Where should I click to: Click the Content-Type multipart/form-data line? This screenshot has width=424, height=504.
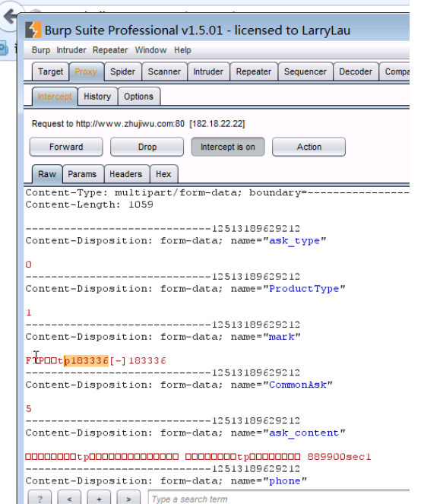click(x=217, y=192)
